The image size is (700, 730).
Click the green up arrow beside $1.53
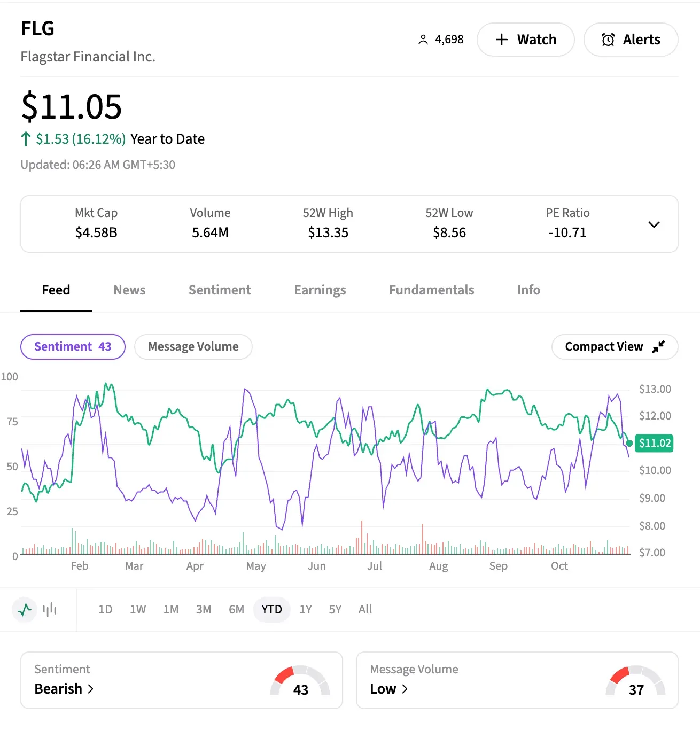25,139
